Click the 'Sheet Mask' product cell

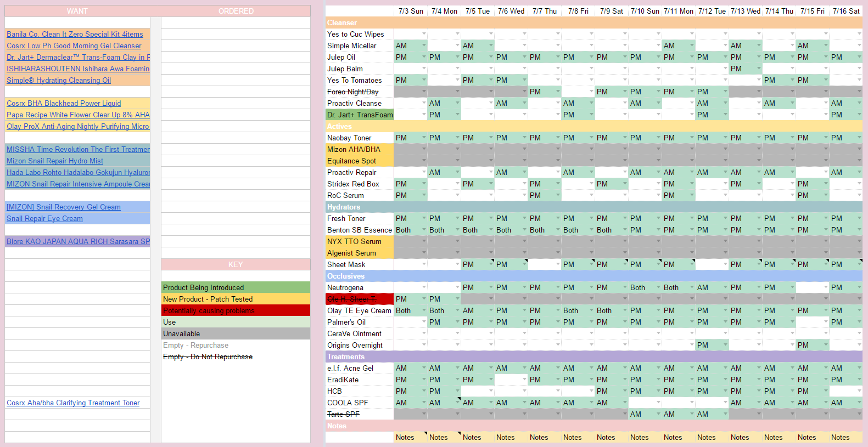[x=360, y=264]
